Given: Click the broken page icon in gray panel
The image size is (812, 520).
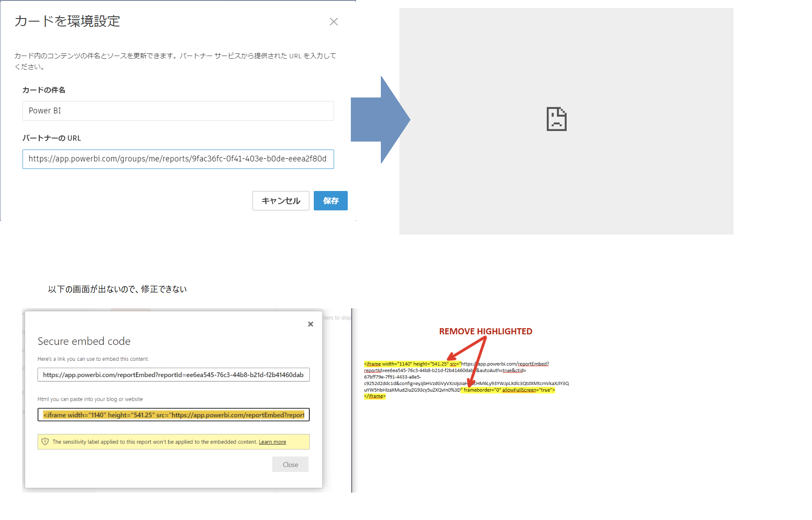Looking at the screenshot, I should pos(556,119).
